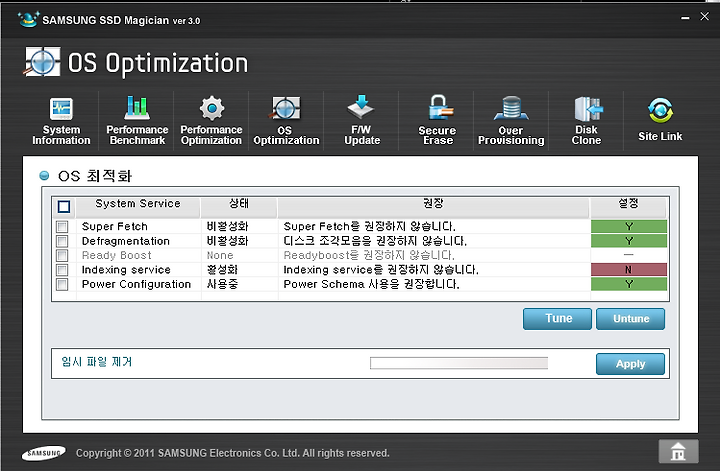Click the Untune button
The height and width of the screenshot is (471, 720).
pos(630,319)
